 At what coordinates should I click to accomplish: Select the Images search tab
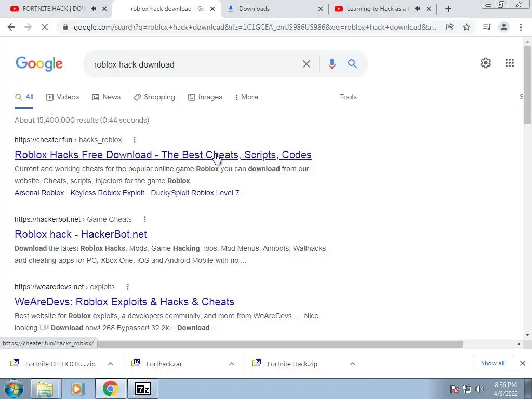tap(205, 97)
